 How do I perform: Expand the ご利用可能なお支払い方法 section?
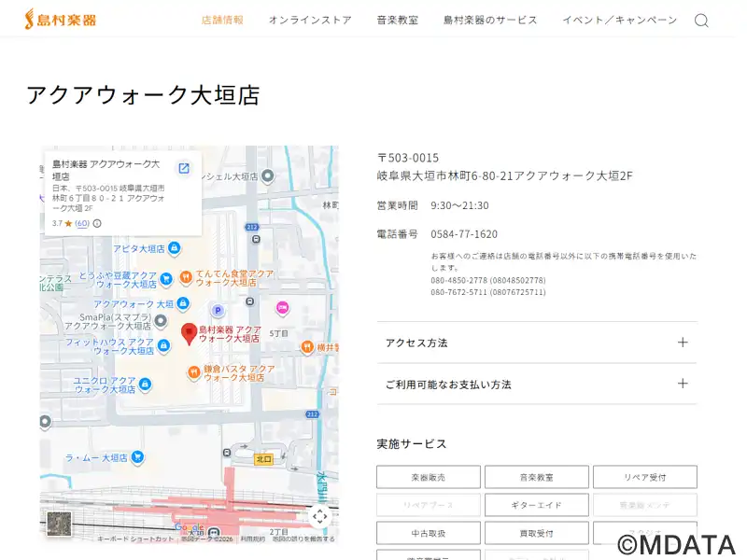[x=537, y=384]
